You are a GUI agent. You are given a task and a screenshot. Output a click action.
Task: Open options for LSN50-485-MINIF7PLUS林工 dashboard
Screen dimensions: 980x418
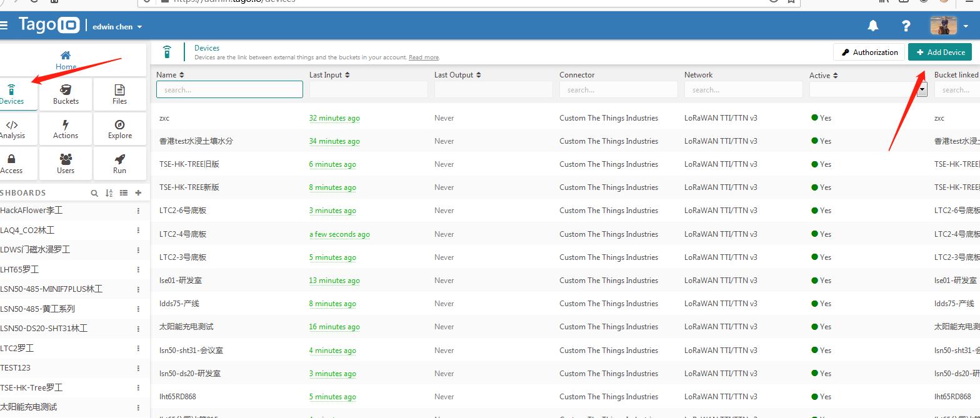138,289
